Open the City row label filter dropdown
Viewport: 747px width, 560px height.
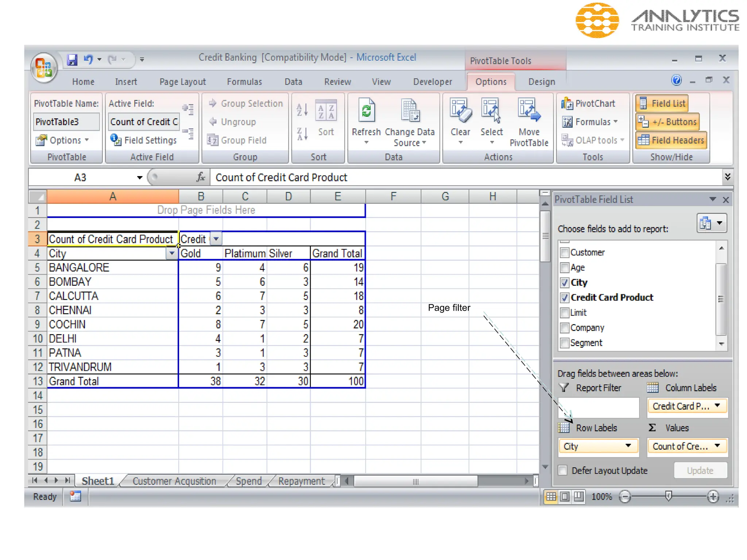click(x=171, y=253)
